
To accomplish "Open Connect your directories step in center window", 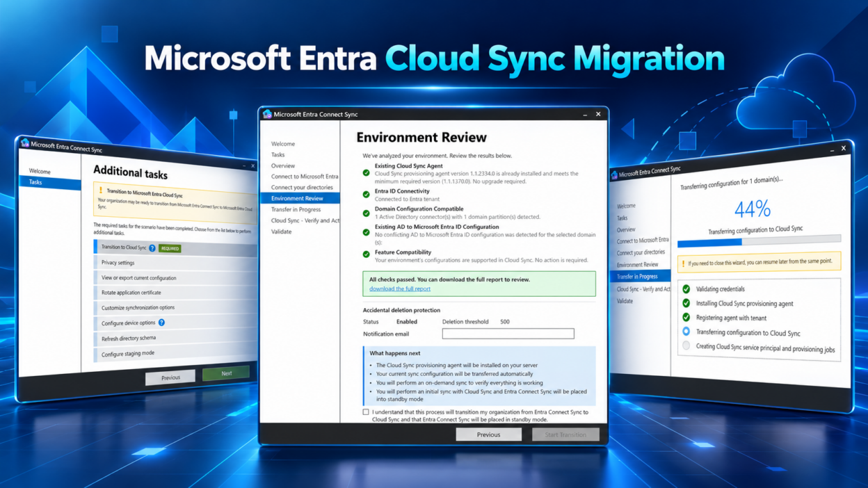I will click(302, 187).
